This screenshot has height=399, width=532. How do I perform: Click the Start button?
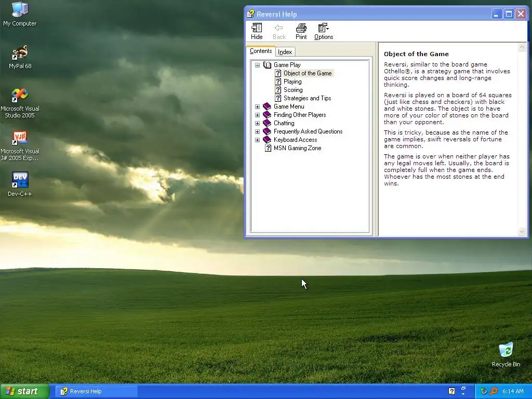click(x=25, y=391)
